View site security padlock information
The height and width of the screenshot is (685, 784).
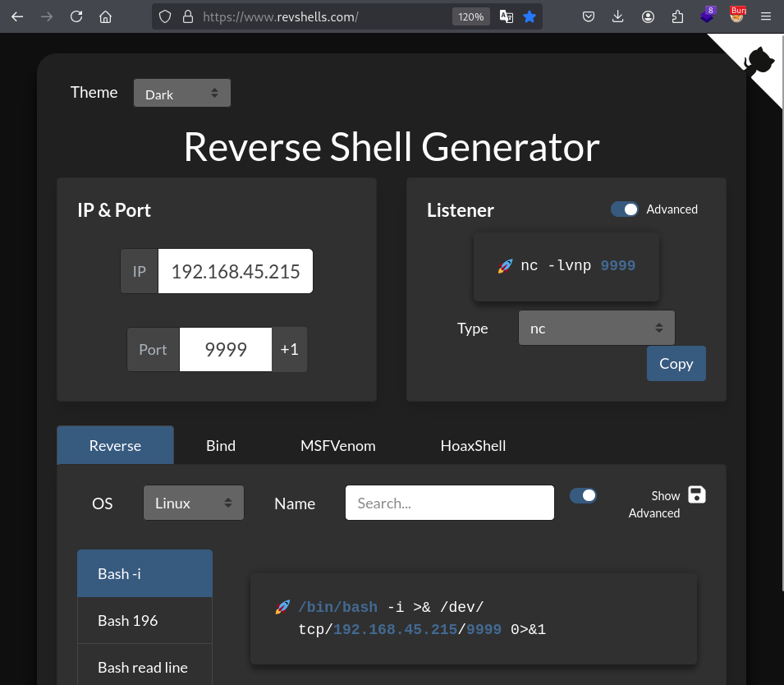188,16
